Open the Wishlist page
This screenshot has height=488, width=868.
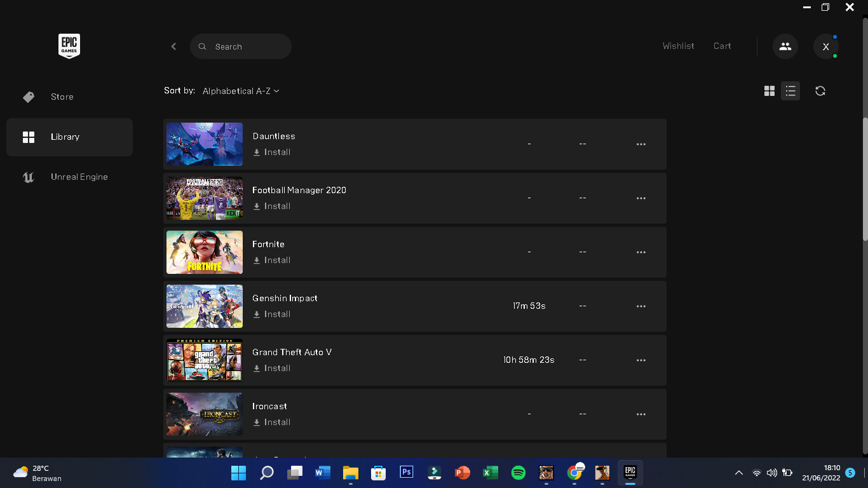[678, 46]
